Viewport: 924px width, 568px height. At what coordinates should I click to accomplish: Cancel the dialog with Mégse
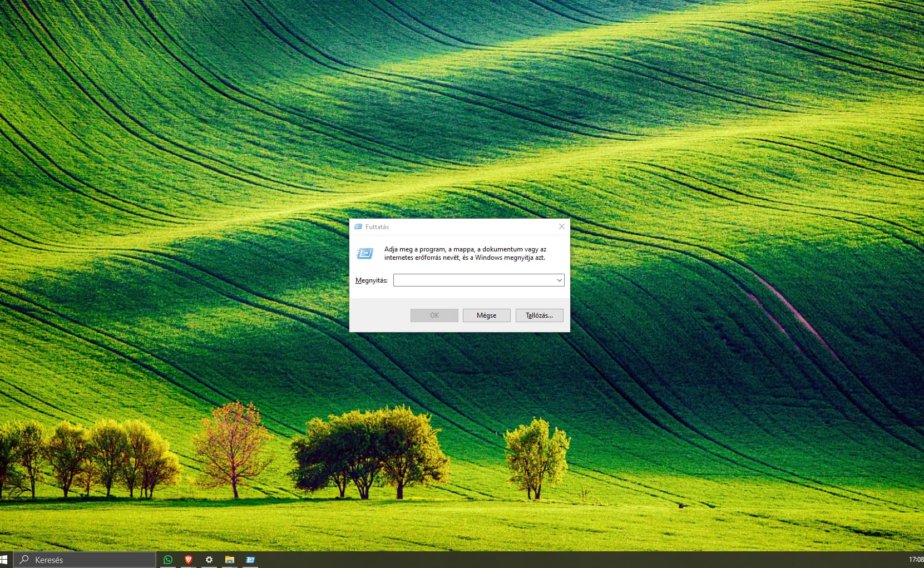[x=486, y=315]
